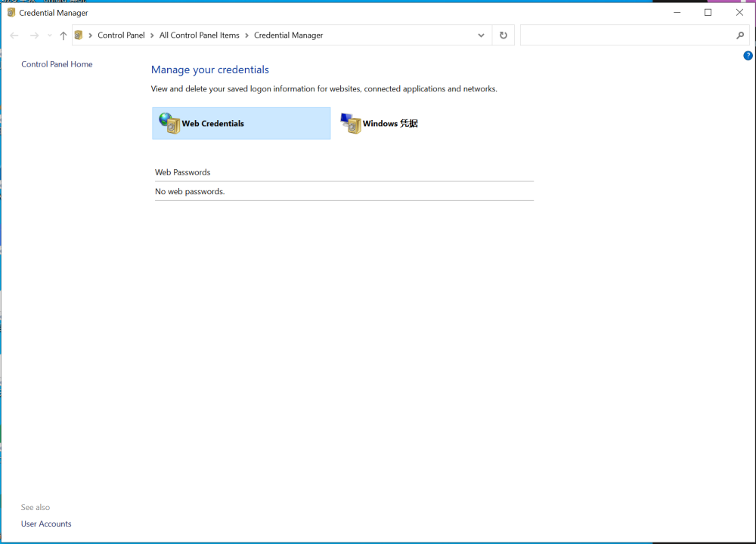Click the Credential Manager title bar icon
This screenshot has width=756, height=544.
click(11, 13)
